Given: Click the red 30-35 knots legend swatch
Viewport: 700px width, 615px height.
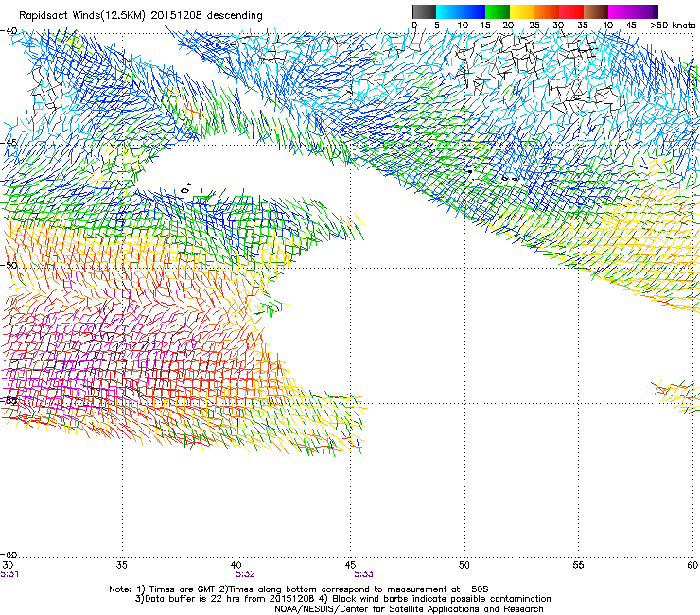Looking at the screenshot, I should (x=571, y=11).
